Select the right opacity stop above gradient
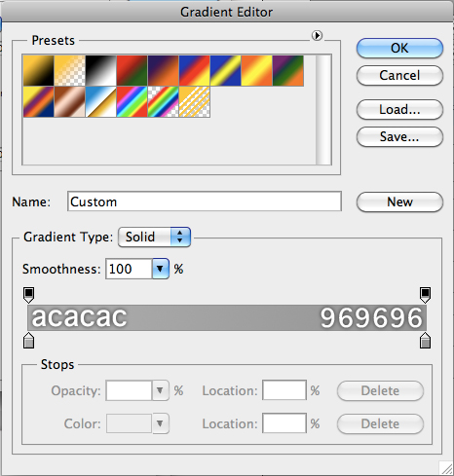The image size is (454, 476). (x=425, y=295)
